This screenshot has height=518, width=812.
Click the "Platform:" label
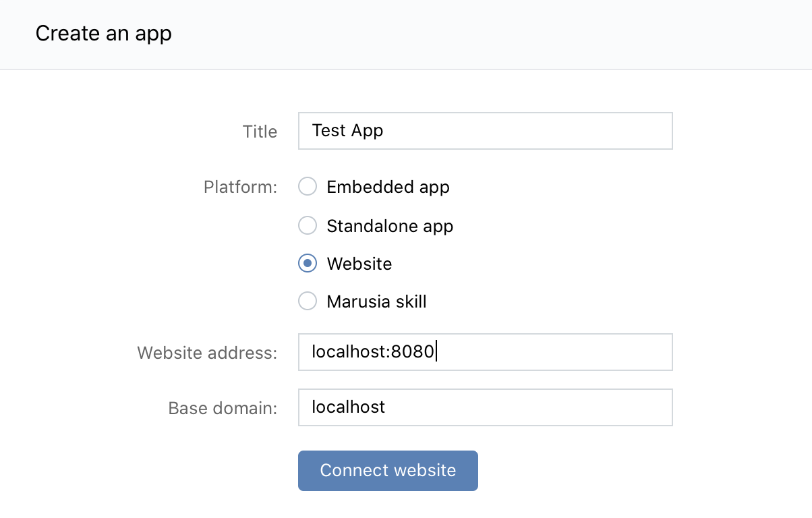(240, 187)
